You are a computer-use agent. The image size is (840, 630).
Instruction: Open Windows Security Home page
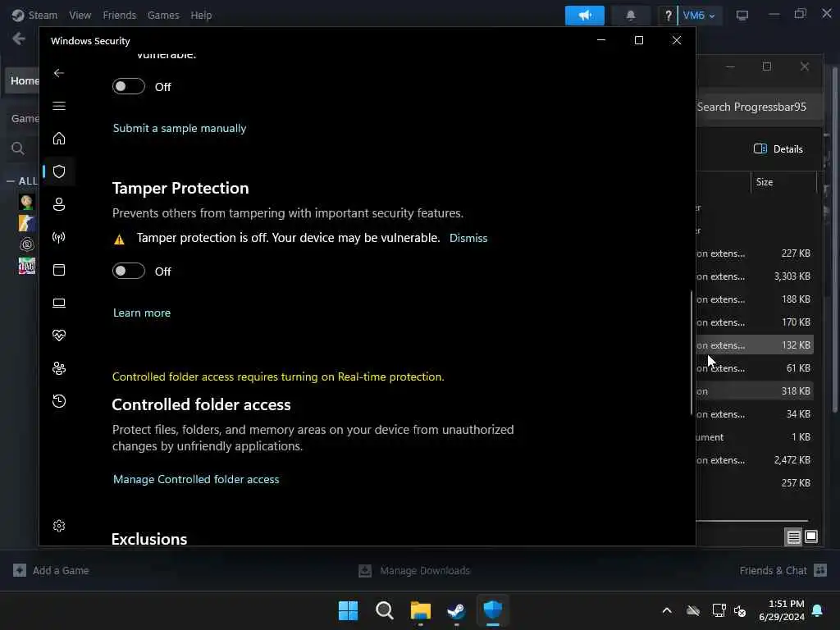59,139
